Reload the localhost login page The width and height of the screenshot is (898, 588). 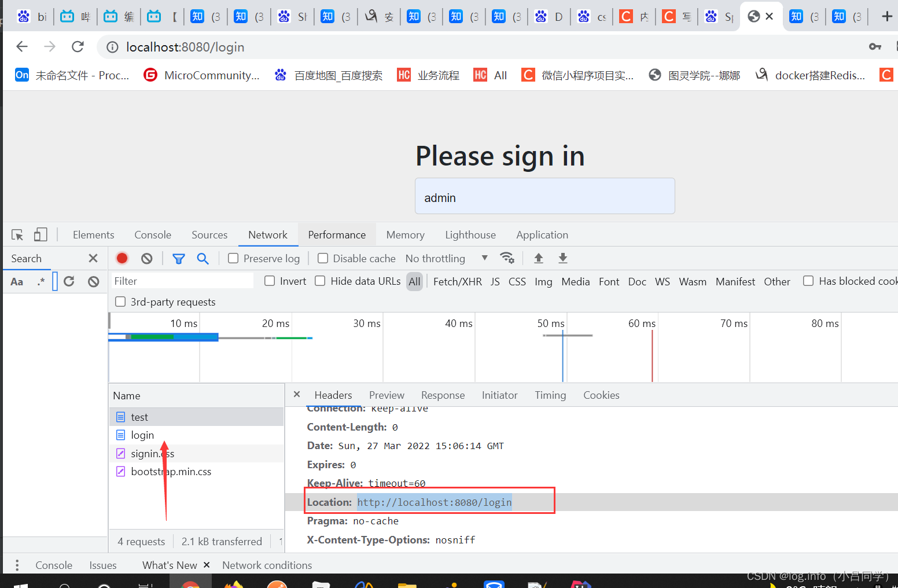click(78, 47)
